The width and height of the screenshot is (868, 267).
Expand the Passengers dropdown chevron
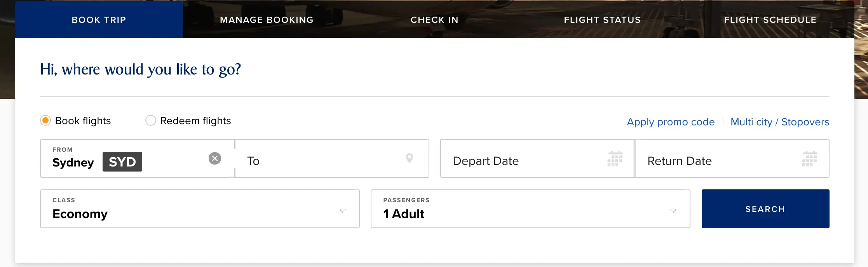[x=673, y=211]
